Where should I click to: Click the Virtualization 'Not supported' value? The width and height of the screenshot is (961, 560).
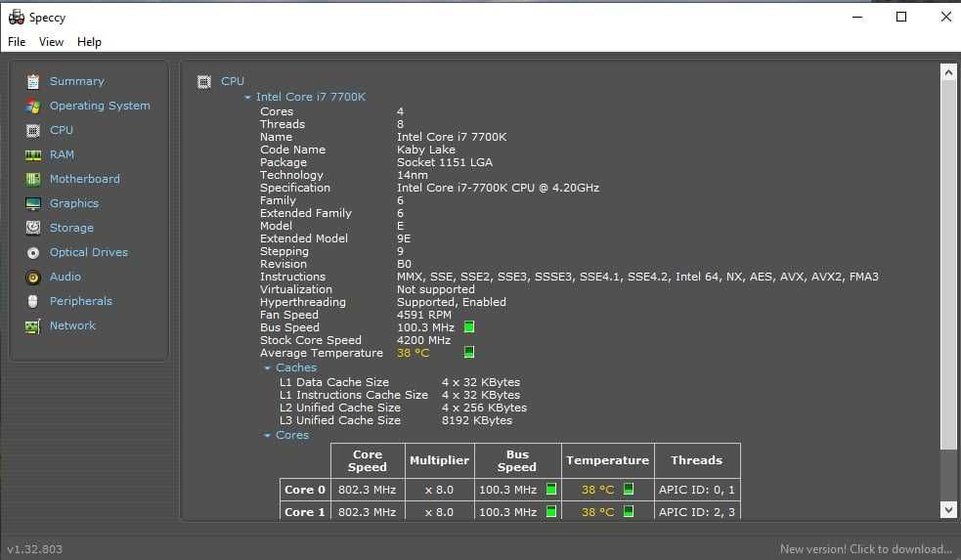(436, 289)
